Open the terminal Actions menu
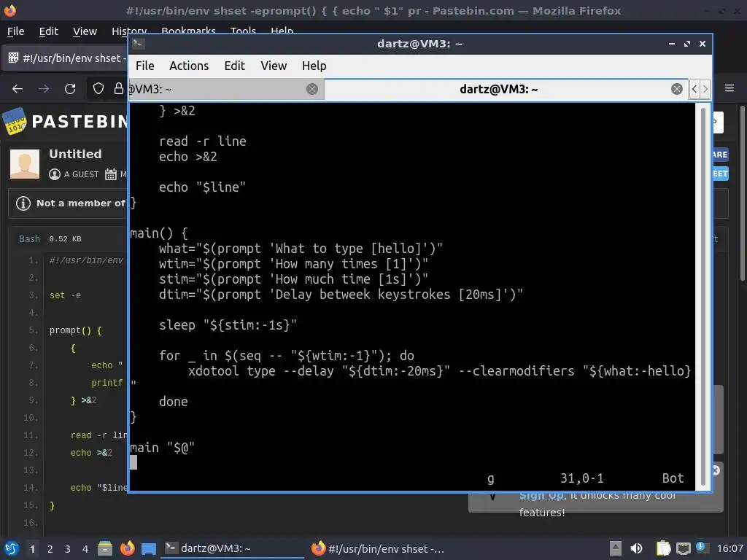747x560 pixels. point(189,66)
